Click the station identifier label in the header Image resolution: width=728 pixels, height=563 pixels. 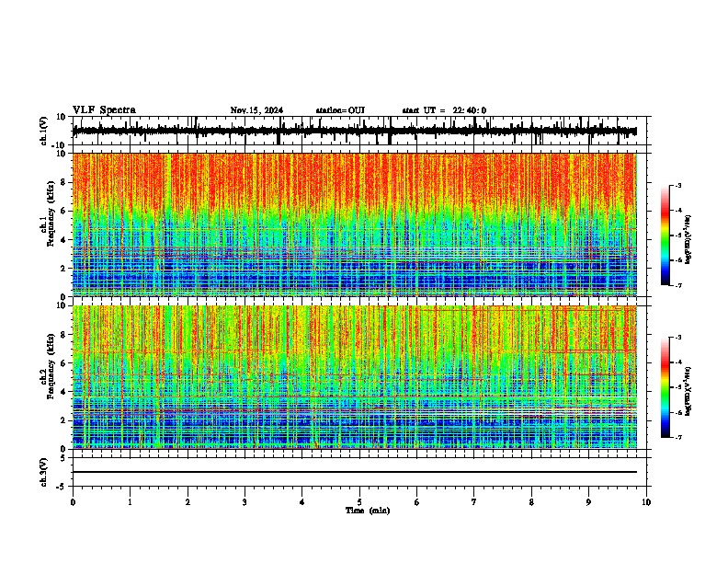(x=340, y=110)
